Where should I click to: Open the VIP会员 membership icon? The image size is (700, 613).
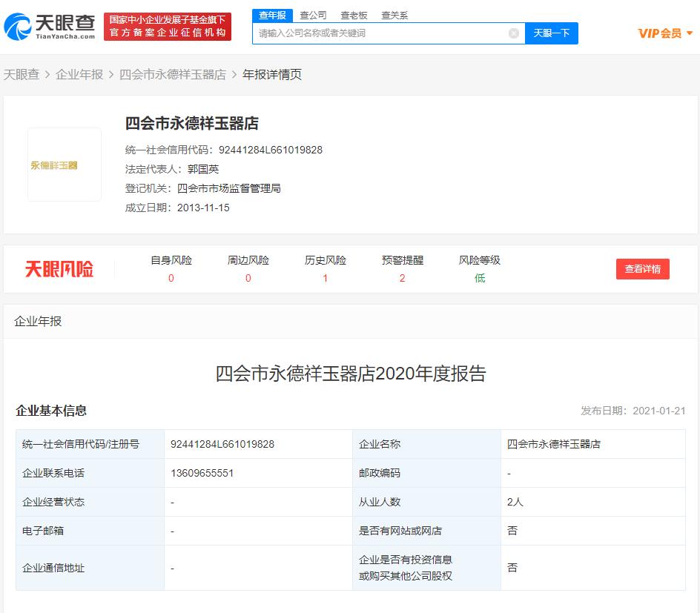[658, 33]
